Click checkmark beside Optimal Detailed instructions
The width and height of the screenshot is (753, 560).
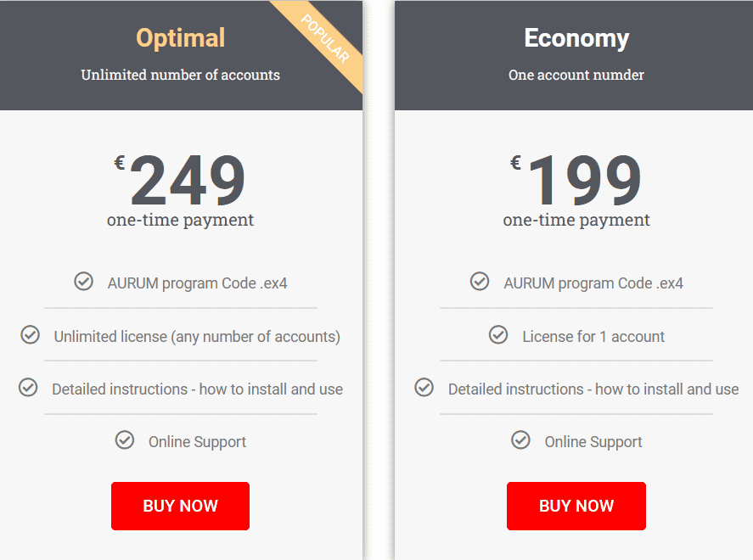[x=28, y=387]
